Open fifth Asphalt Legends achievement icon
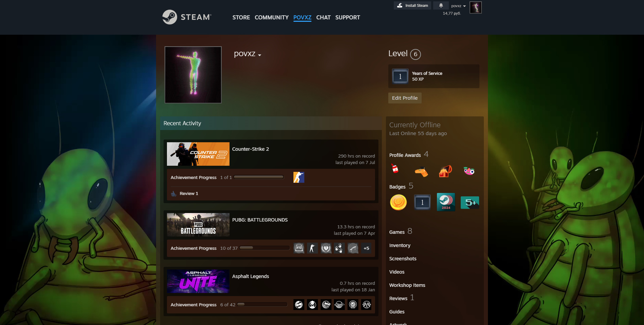Image resolution: width=644 pixels, height=325 pixels. [353, 305]
